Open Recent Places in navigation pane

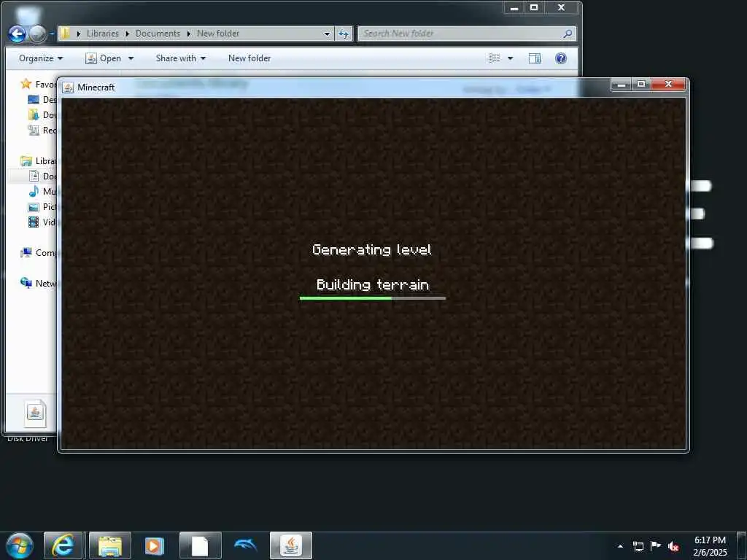(x=42, y=130)
